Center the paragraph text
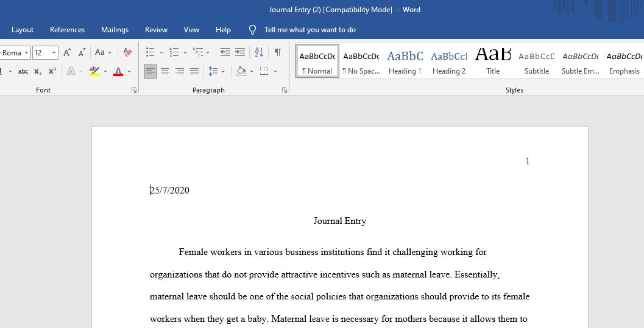 click(x=165, y=71)
